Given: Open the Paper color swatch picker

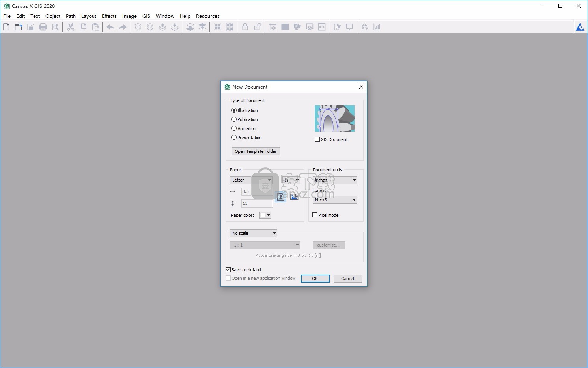Looking at the screenshot, I should [x=265, y=215].
